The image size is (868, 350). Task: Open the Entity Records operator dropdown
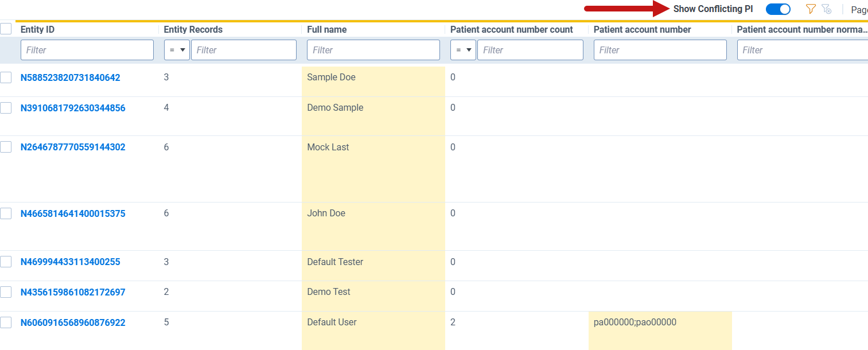tap(176, 50)
